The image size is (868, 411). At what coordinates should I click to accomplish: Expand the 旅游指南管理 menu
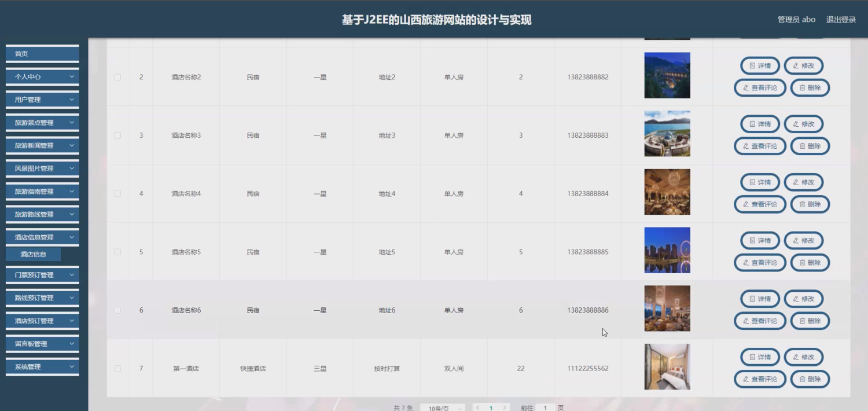coord(42,192)
